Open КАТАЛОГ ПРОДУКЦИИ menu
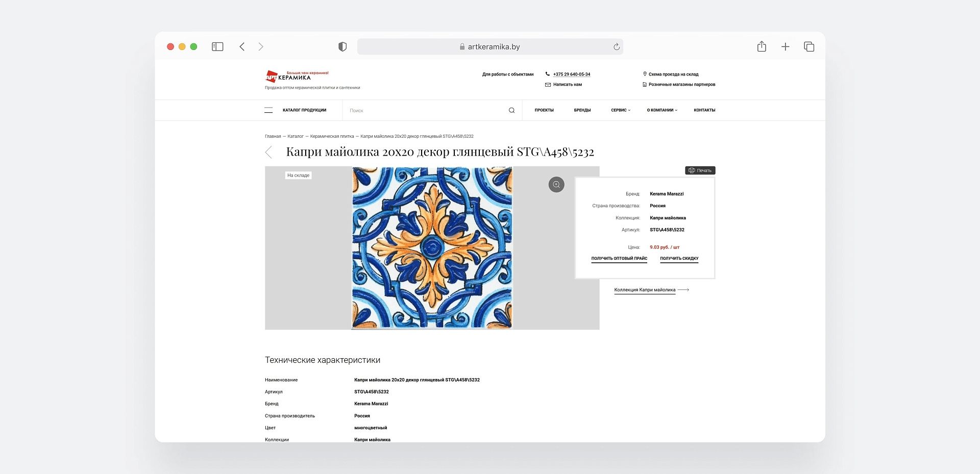The image size is (980, 474). tap(304, 110)
